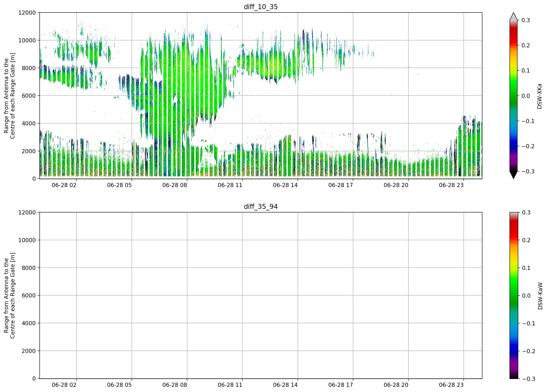
Task: Click the 06-28 20 x-tick under diff_35_94
Action: click(396, 385)
